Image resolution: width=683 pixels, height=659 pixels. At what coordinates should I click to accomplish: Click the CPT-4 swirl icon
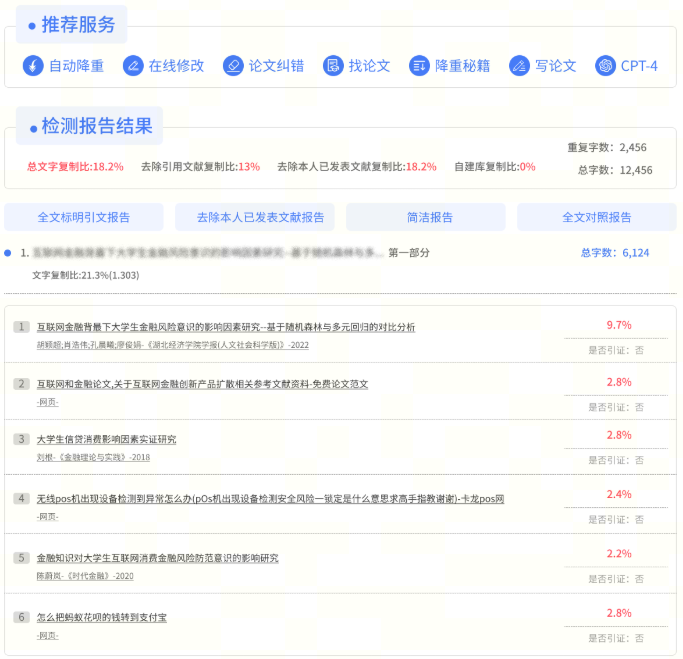[604, 66]
